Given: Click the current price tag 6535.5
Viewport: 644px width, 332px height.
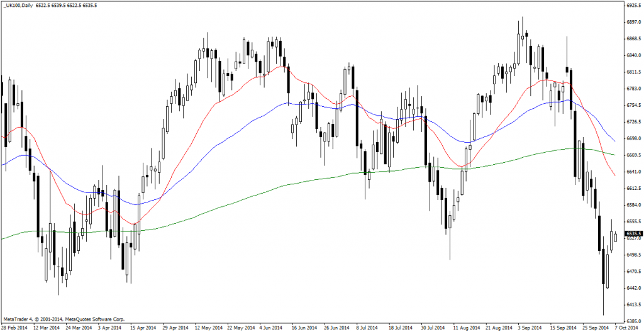Looking at the screenshot, I should click(x=631, y=234).
